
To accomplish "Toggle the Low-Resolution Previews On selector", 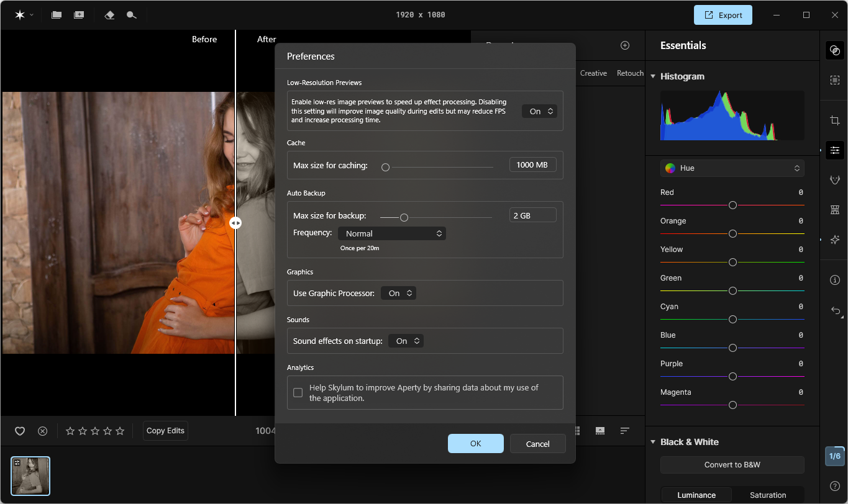I will coord(539,112).
